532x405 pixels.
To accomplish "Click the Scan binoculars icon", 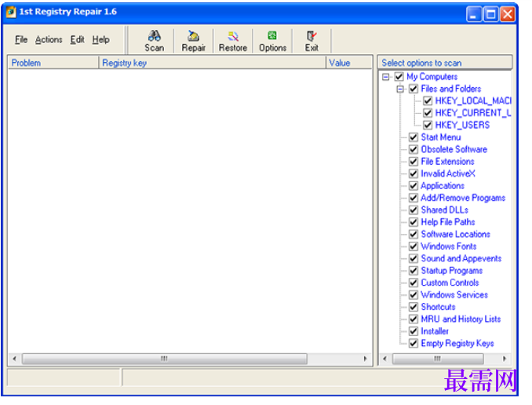I will click(x=155, y=35).
